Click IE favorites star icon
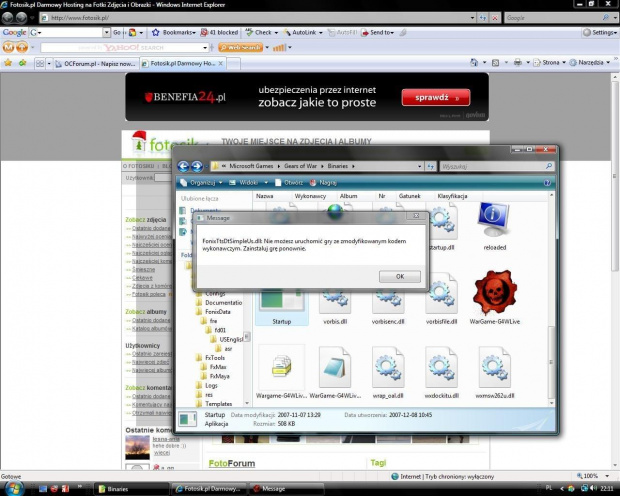Screen dimensions: 620x496 click(x=8, y=62)
